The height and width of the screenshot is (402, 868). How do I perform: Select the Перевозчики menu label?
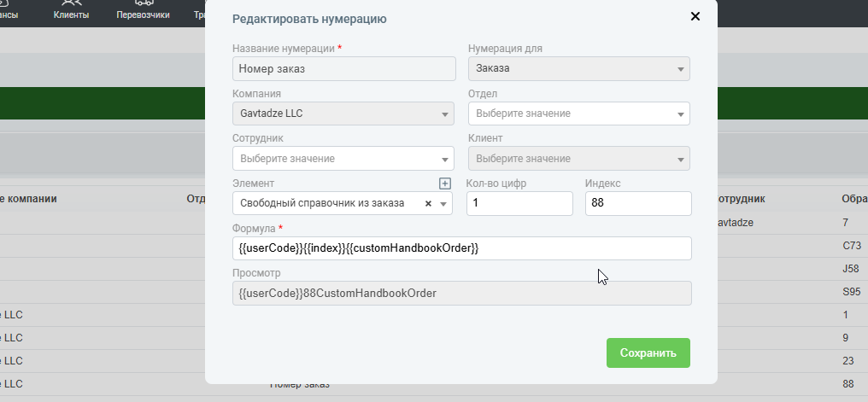coord(143,15)
